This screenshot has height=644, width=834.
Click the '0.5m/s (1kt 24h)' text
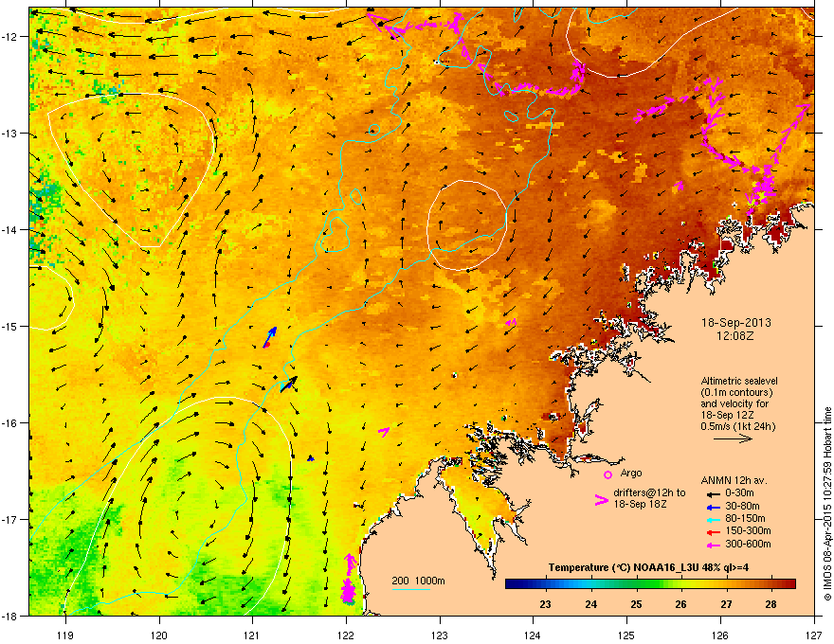pos(737,426)
